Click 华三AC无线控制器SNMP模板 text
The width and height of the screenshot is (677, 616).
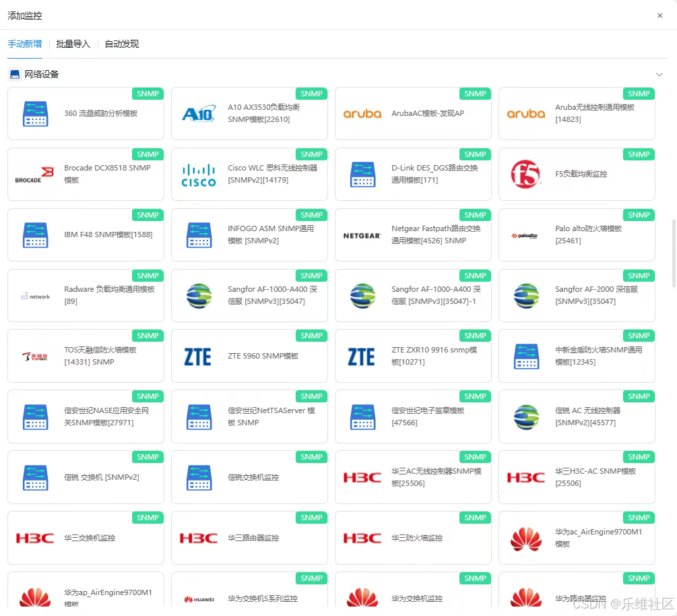[x=437, y=477]
